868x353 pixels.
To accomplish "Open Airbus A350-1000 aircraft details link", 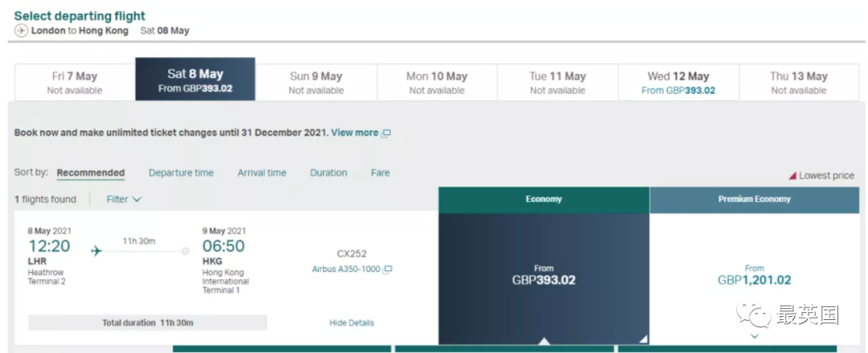I will pyautogui.click(x=346, y=269).
